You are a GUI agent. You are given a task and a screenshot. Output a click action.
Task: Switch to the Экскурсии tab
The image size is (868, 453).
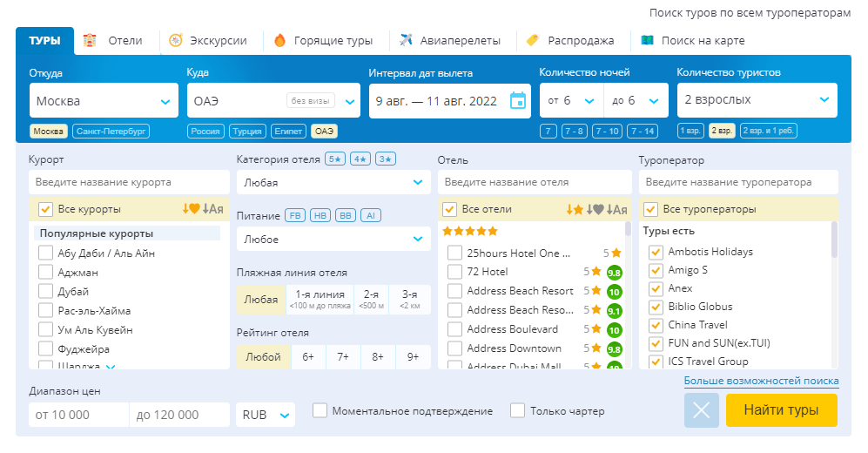coord(219,40)
